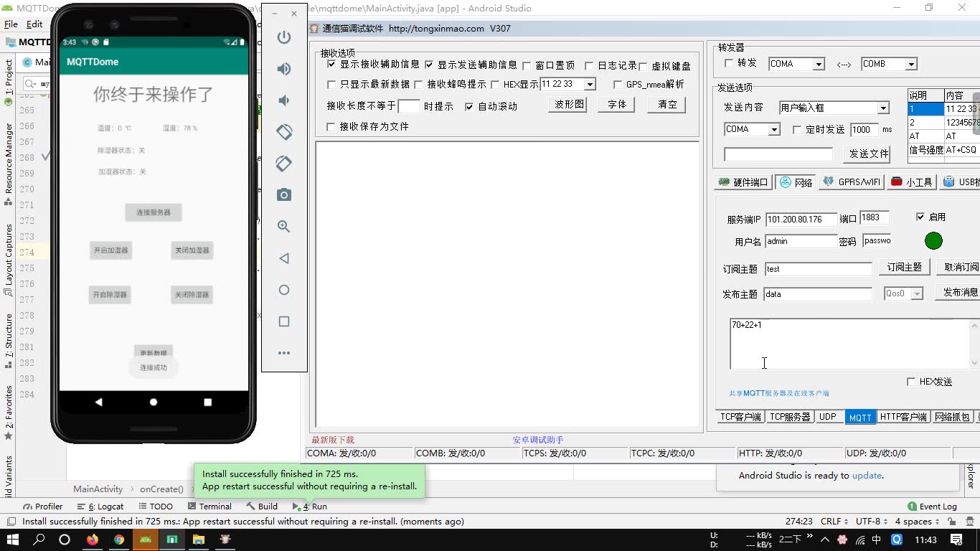Image resolution: width=980 pixels, height=551 pixels.
Task: Open File Explorer from the taskbar
Action: click(199, 540)
